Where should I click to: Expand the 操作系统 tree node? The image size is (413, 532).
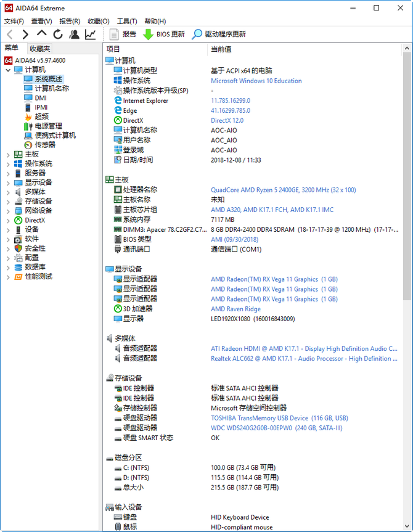coord(8,164)
